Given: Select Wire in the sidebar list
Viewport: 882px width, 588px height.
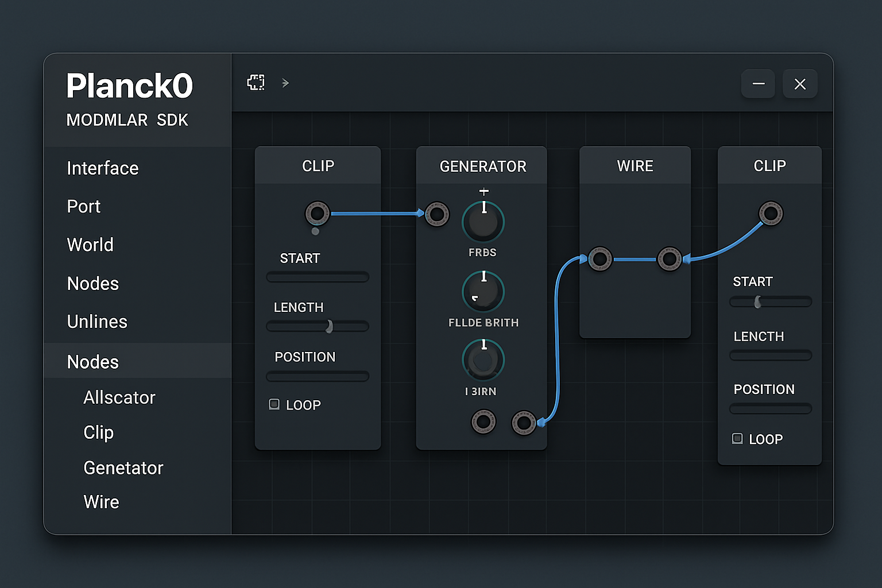Looking at the screenshot, I should coord(101,501).
